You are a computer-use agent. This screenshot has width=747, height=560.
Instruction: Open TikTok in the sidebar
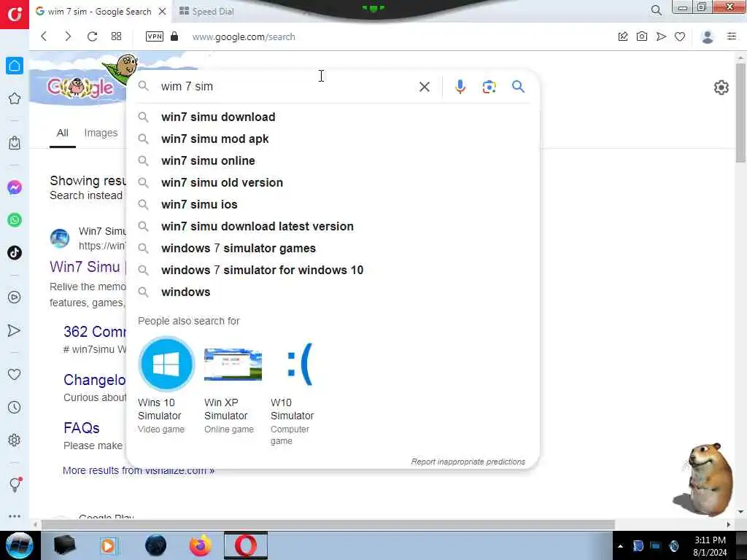click(x=15, y=253)
